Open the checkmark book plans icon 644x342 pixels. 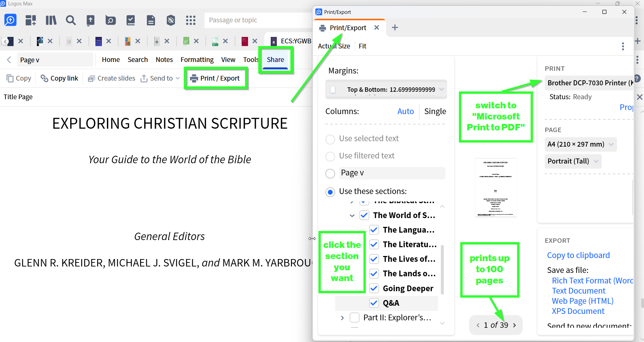[x=131, y=20]
